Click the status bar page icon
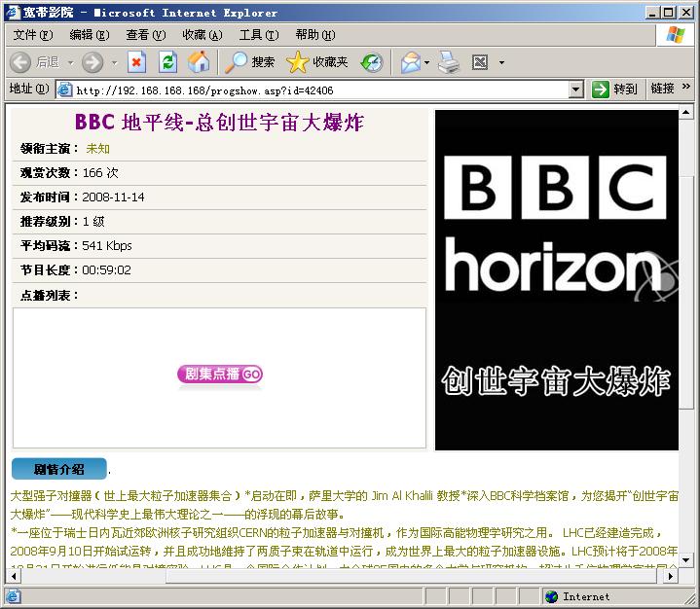700x609 pixels. coord(13,596)
